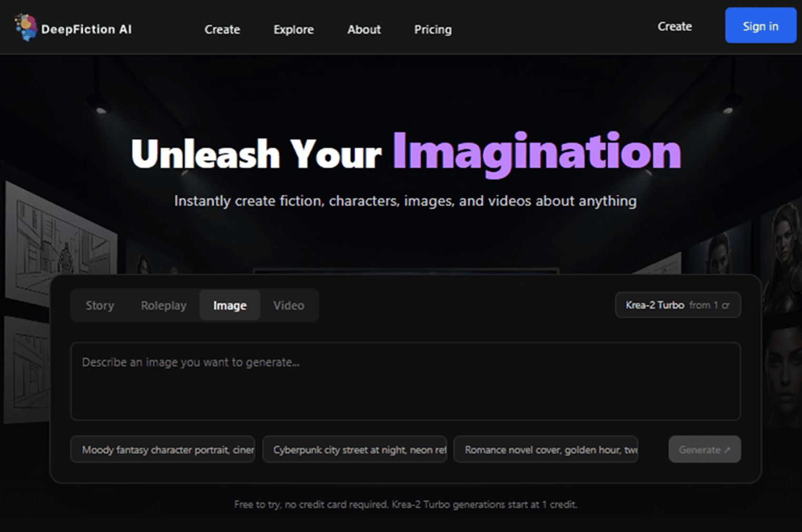This screenshot has height=532, width=802.
Task: Click the blue Sign in button
Action: pos(760,26)
